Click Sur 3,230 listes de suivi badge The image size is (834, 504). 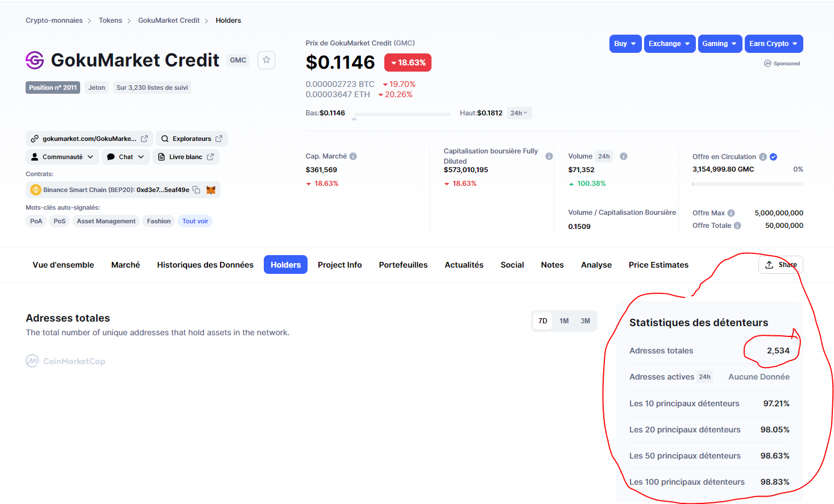coord(152,88)
